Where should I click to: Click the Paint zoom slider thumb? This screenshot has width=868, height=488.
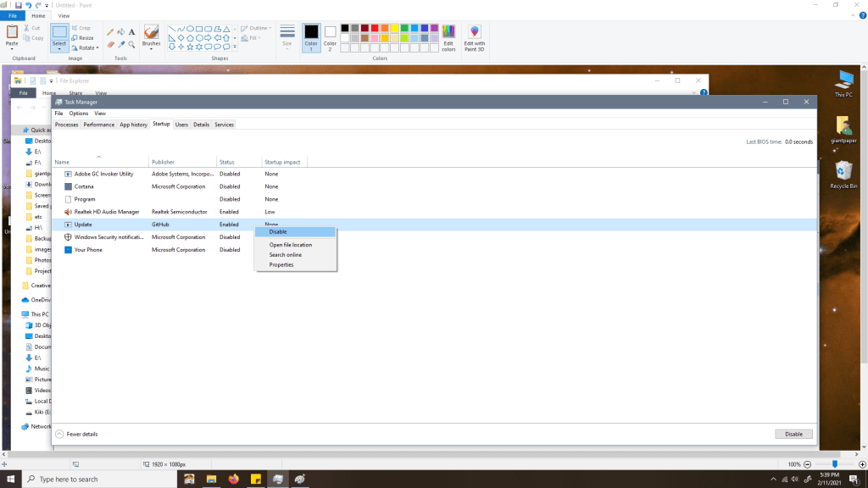(835, 464)
